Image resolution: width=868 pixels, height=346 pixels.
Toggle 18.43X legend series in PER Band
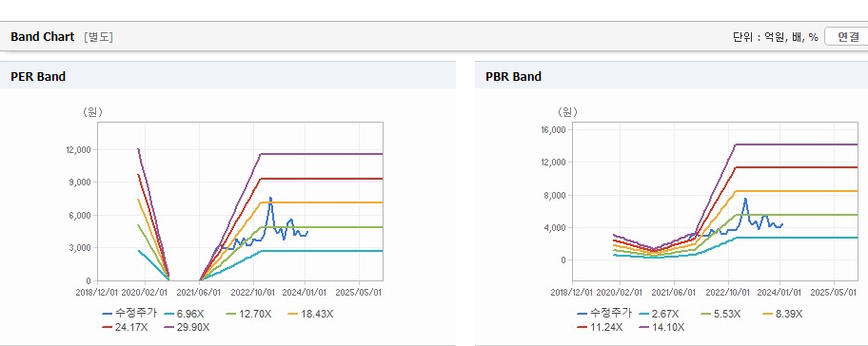point(310,314)
